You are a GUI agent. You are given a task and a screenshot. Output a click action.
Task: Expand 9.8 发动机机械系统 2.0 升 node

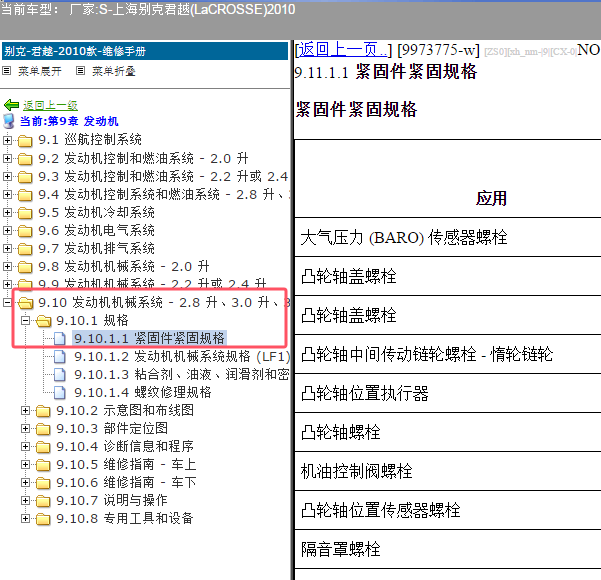pyautogui.click(x=7, y=266)
